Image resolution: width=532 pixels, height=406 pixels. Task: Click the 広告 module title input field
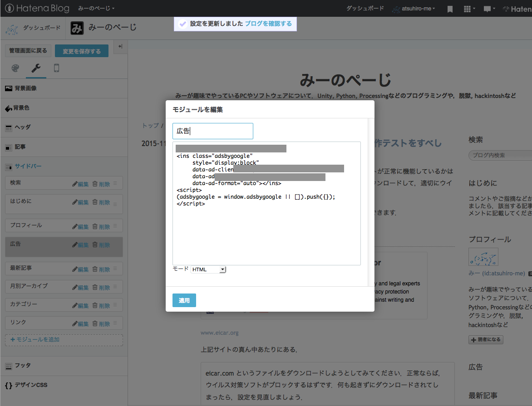[212, 131]
